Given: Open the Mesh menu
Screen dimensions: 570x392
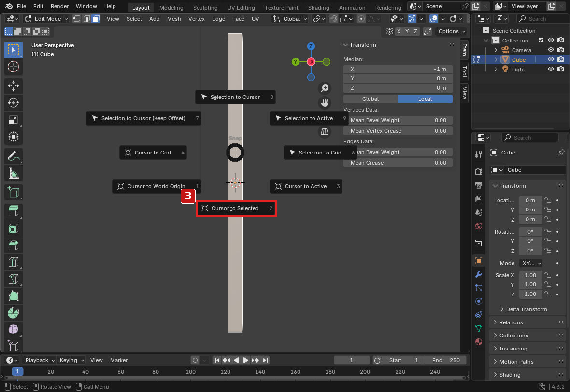Looking at the screenshot, I should tap(174, 19).
